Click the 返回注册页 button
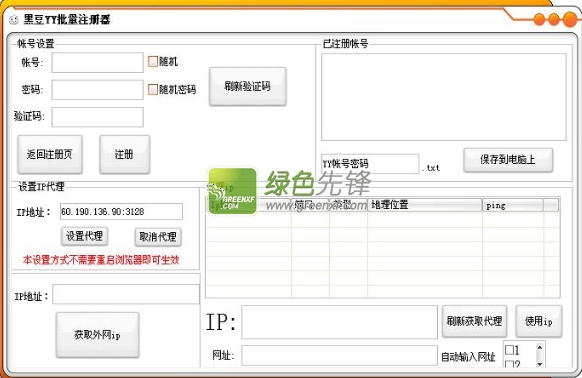The height and width of the screenshot is (378, 582). (x=50, y=154)
